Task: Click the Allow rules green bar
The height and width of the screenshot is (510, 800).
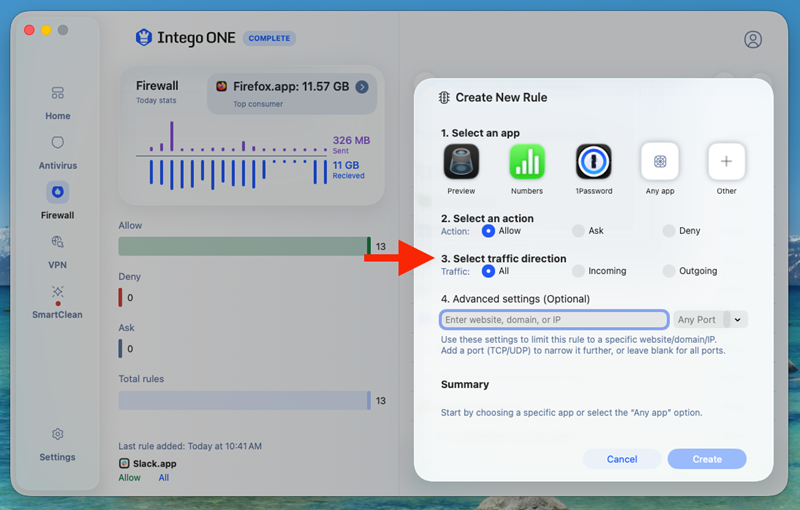Action: (x=244, y=246)
